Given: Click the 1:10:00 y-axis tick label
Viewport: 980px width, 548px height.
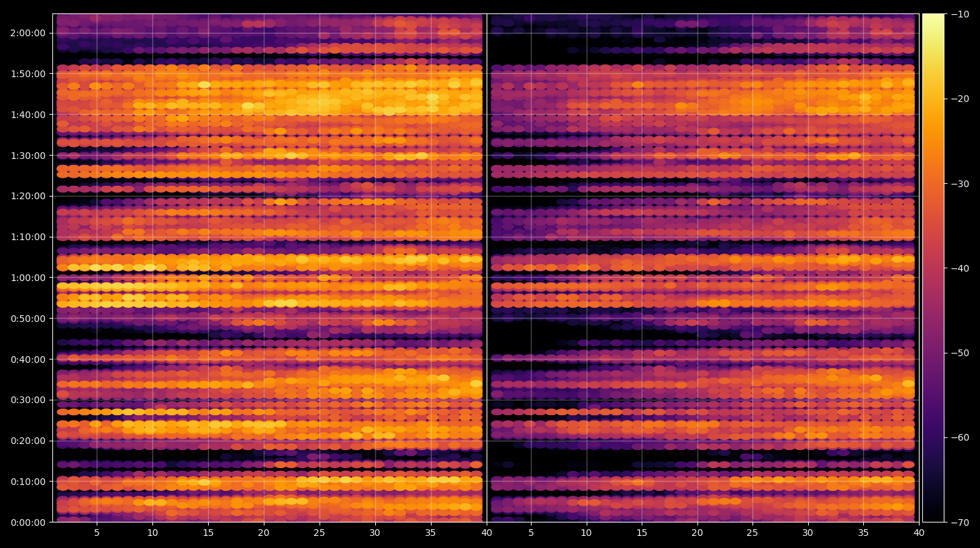Looking at the screenshot, I should pyautogui.click(x=28, y=237).
